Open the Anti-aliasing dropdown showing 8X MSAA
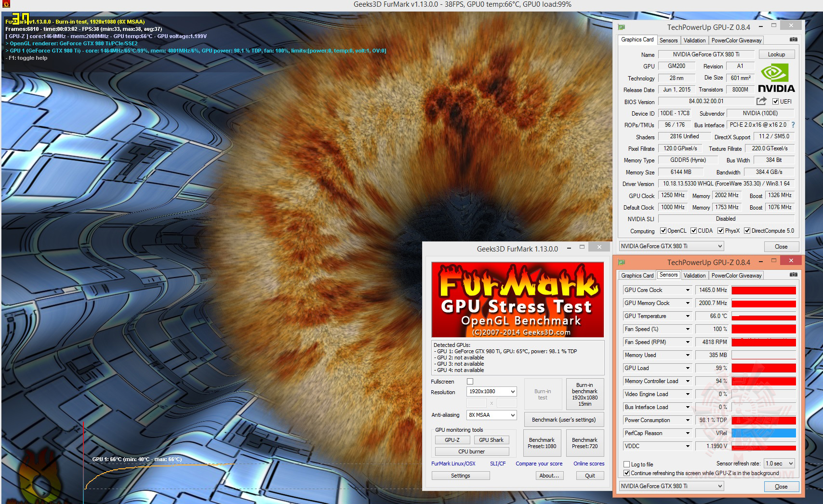 click(x=491, y=415)
